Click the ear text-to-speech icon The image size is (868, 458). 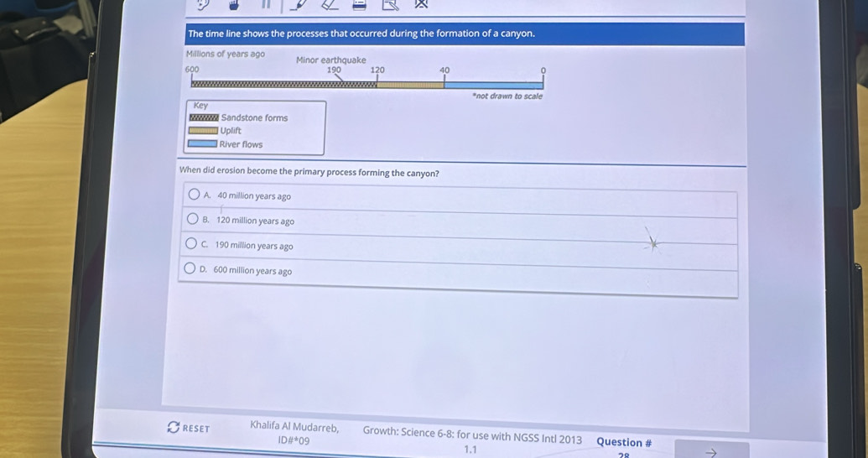pyautogui.click(x=203, y=4)
